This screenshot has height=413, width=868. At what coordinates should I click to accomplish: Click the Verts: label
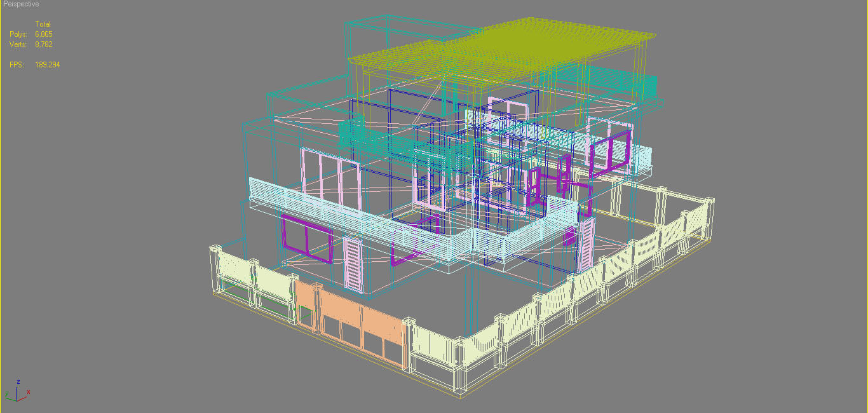click(x=18, y=44)
